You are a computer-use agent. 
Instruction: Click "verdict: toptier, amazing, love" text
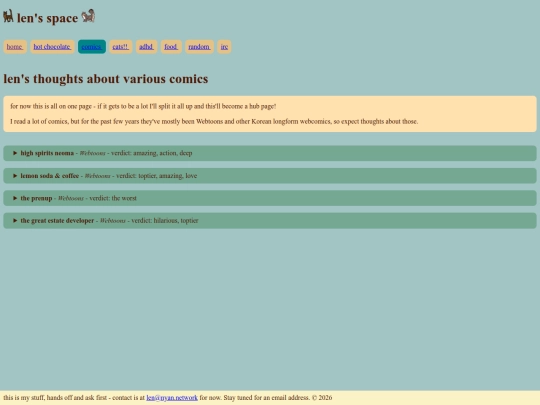point(157,176)
